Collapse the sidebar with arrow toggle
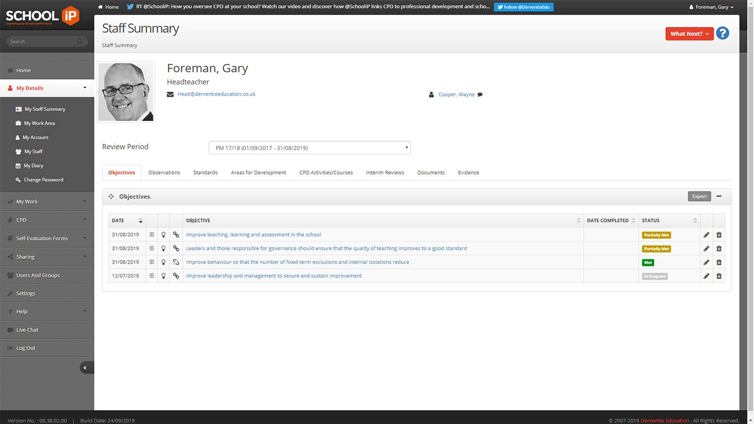Screen dimensions: 754x424 point(86,368)
